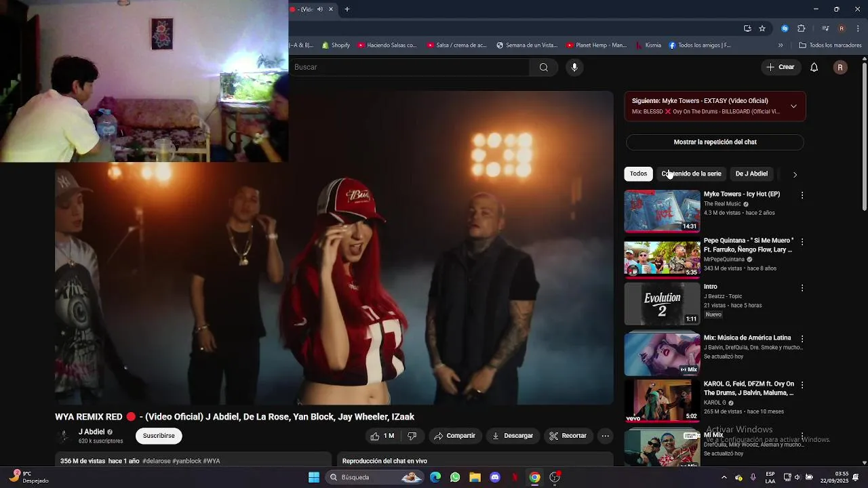
Task: Like the video with thumbs up
Action: click(382, 436)
